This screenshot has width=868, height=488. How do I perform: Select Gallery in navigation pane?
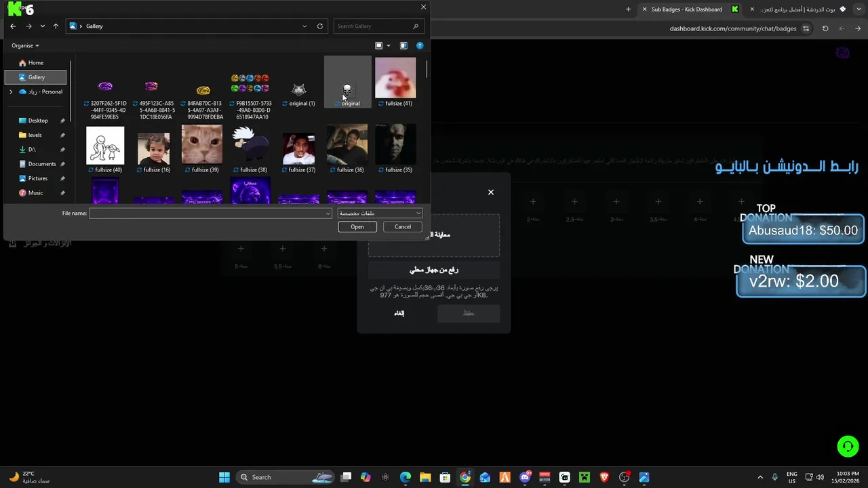click(x=36, y=77)
